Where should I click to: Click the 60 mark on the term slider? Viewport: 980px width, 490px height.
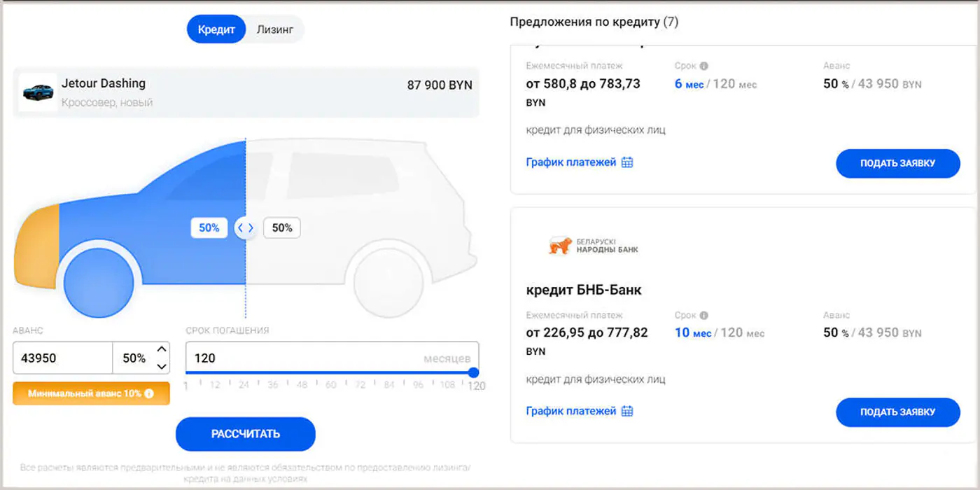click(x=331, y=385)
